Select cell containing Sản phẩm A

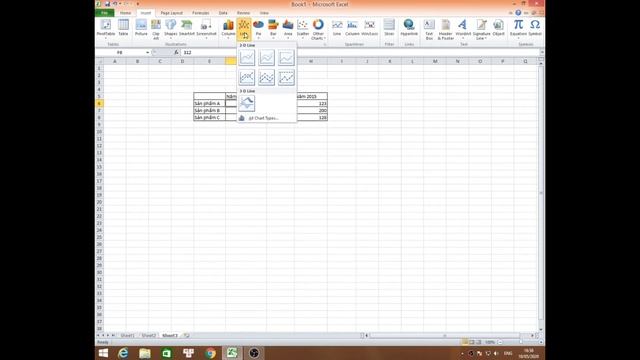click(209, 104)
